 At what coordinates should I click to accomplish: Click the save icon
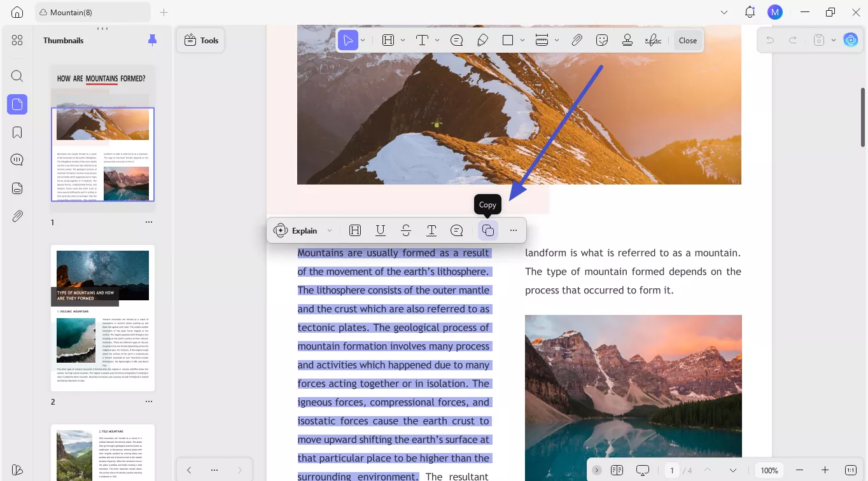tap(819, 40)
